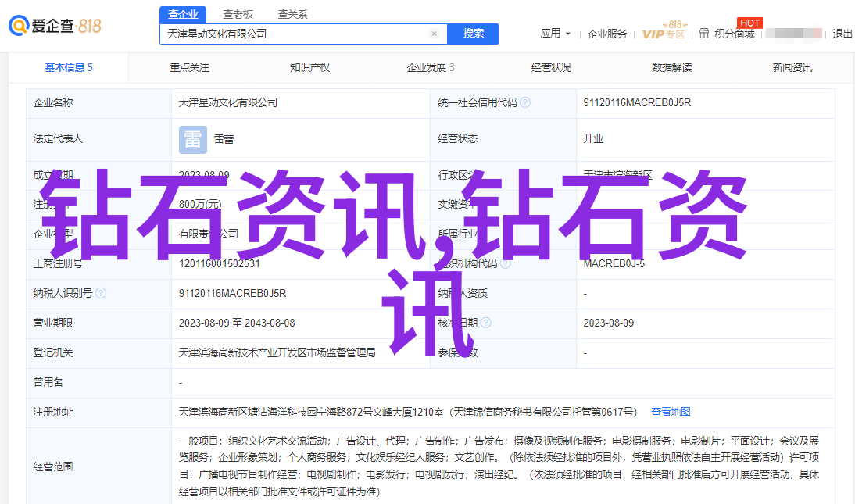855x504 pixels.
Task: Click the legal representative name 雷蕾
Action: pos(224,140)
